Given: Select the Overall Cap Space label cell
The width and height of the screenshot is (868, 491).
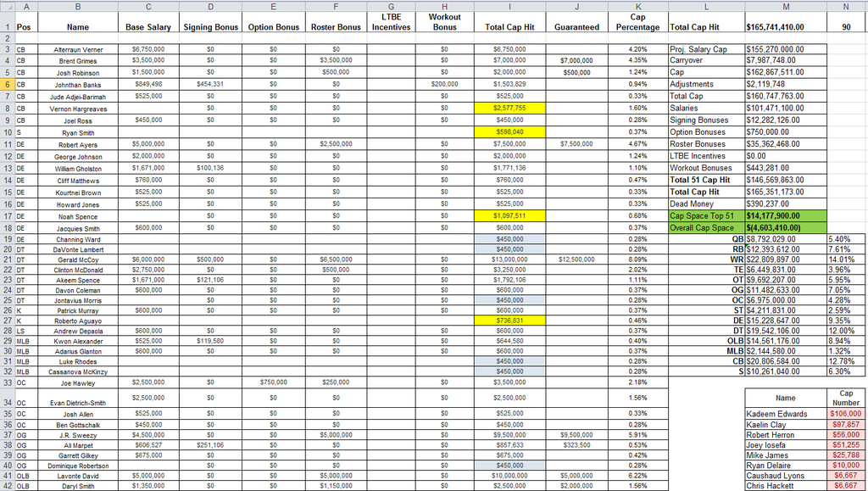Looking at the screenshot, I should [706, 227].
